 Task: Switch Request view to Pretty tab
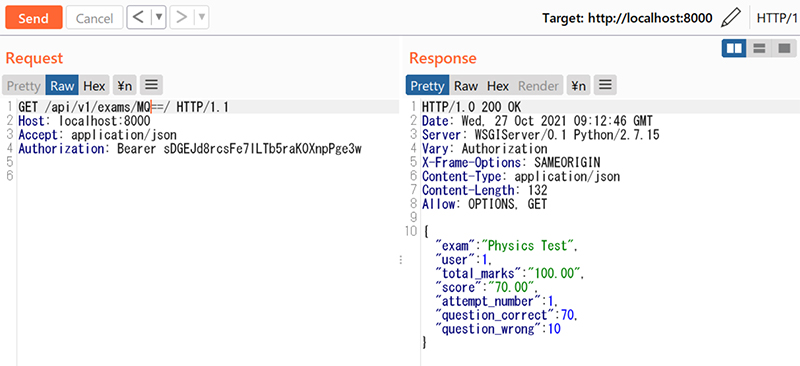pos(23,86)
